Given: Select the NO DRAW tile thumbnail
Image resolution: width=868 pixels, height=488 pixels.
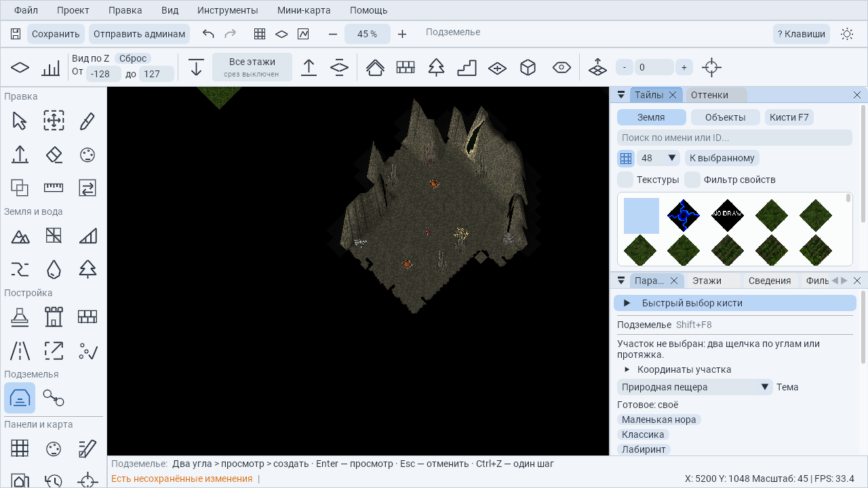Looking at the screenshot, I should pos(727,216).
